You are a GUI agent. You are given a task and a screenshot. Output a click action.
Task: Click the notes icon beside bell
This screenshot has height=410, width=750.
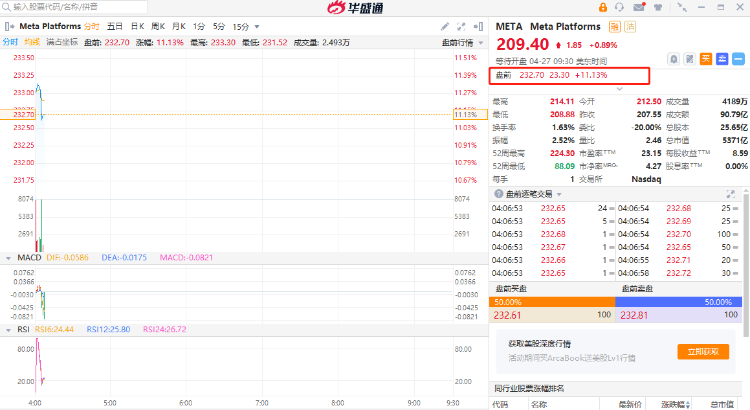689,59
